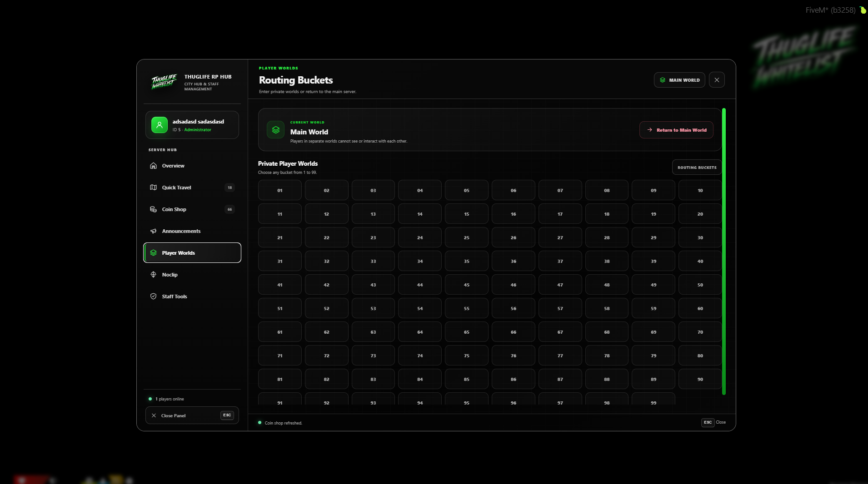
Task: Click the Player Worlds layers icon
Action: (153, 253)
